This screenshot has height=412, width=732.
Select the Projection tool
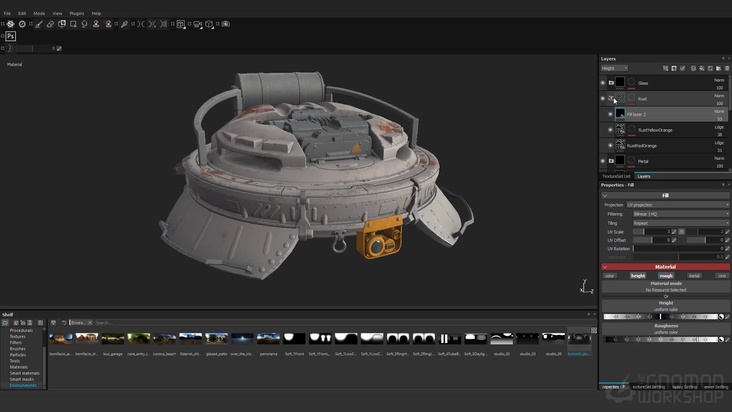coord(62,24)
